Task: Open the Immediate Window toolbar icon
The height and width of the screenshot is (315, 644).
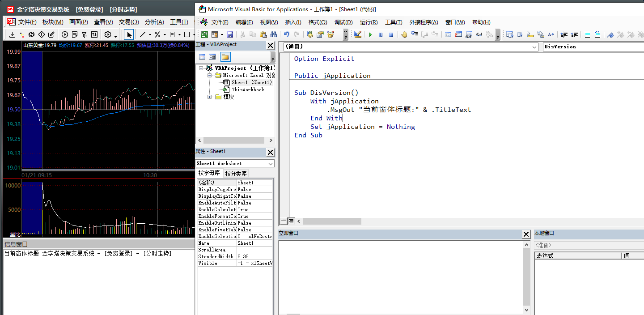Action: click(458, 34)
